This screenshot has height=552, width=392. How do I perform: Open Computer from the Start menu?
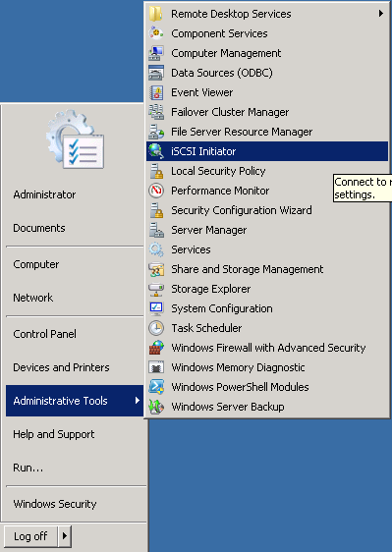click(75, 264)
